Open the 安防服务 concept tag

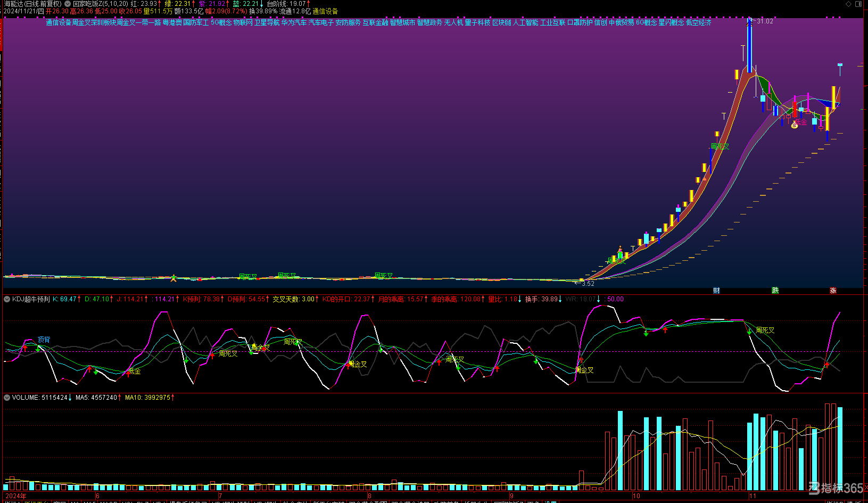[348, 22]
